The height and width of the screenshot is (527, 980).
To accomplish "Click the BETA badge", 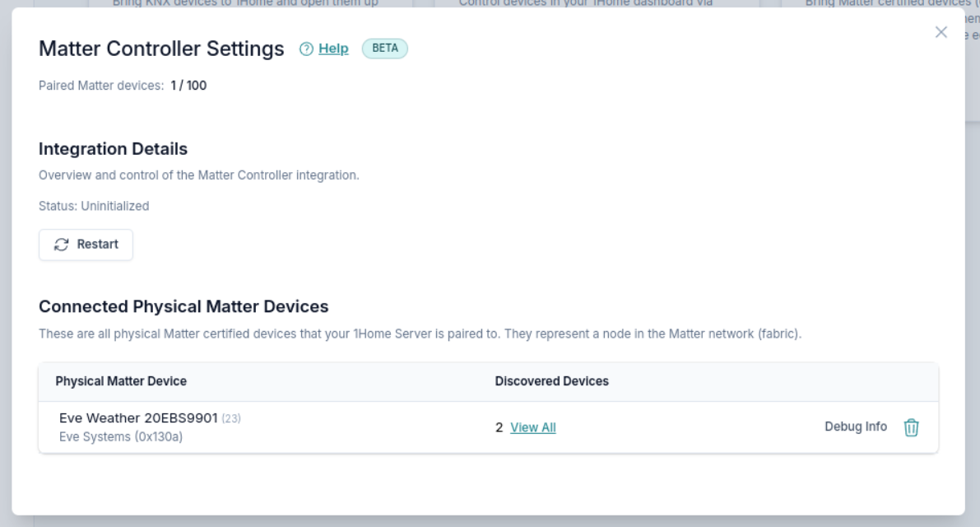I will [x=385, y=49].
